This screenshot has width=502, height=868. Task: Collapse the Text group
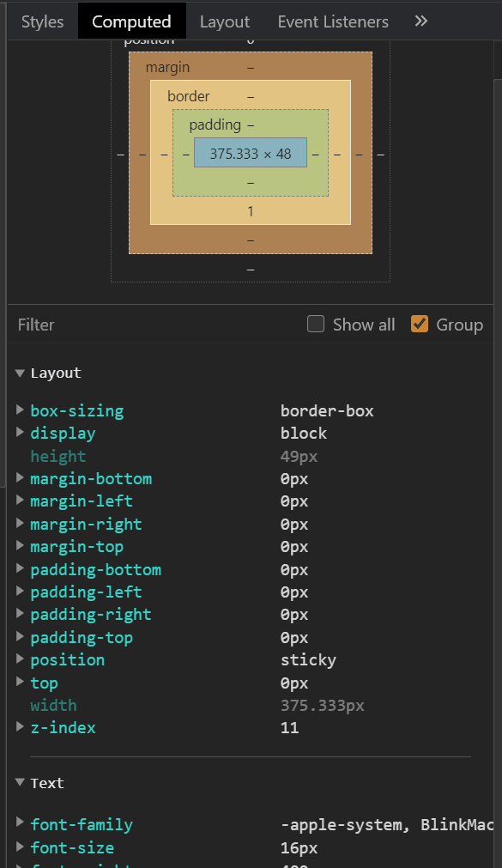(x=20, y=782)
